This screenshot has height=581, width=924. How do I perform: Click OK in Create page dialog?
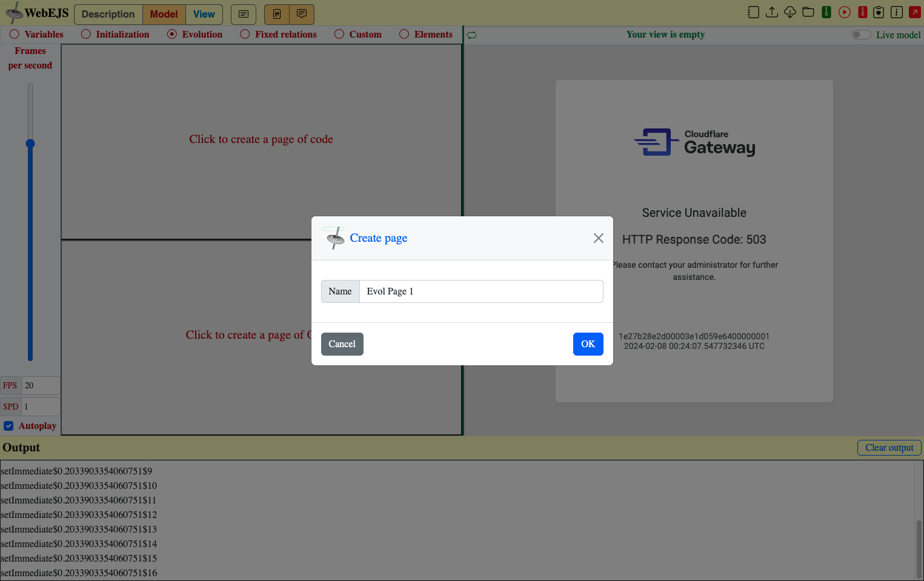[x=588, y=344]
